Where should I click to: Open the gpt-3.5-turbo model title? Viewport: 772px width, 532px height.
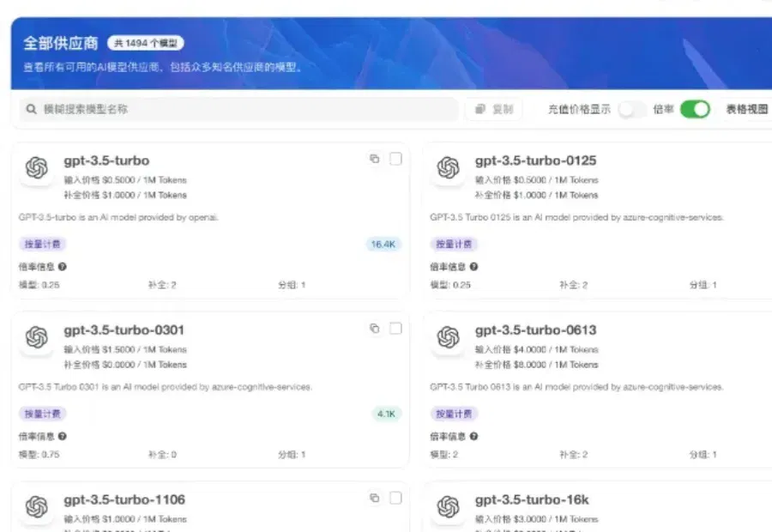(106, 160)
